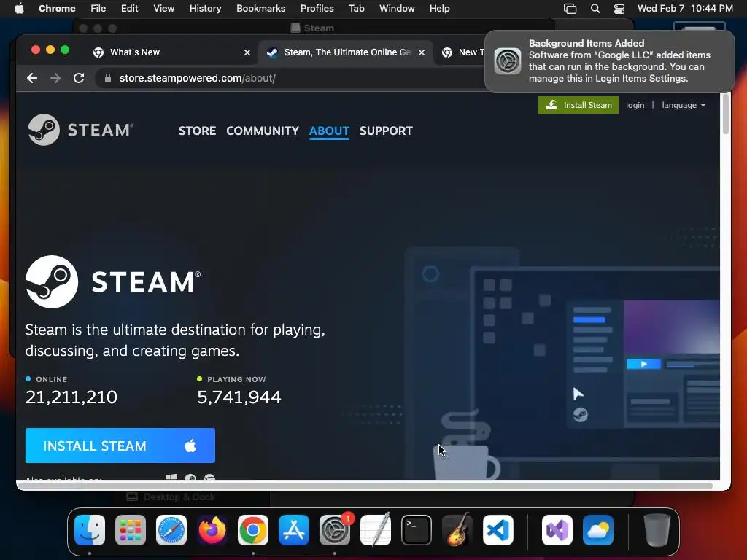Screen dimensions: 747x560
Task: Open Visual Studio purple dock icon
Action: click(557, 530)
